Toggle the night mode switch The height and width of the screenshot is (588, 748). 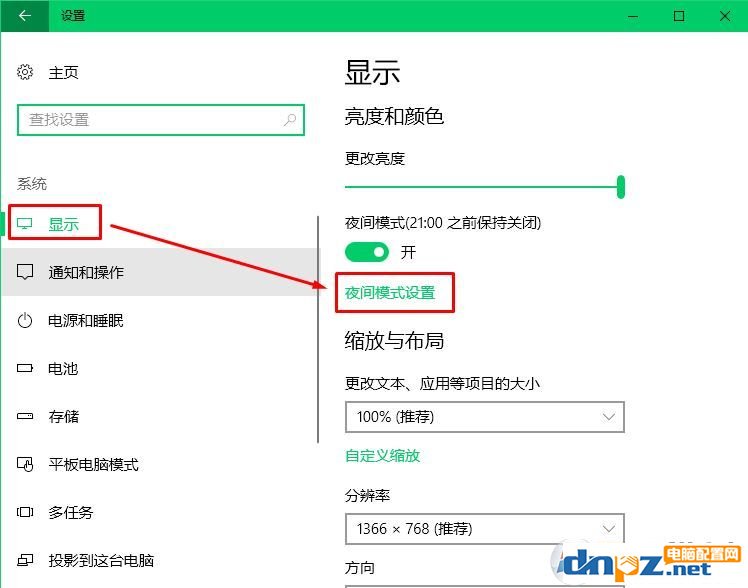click(367, 252)
